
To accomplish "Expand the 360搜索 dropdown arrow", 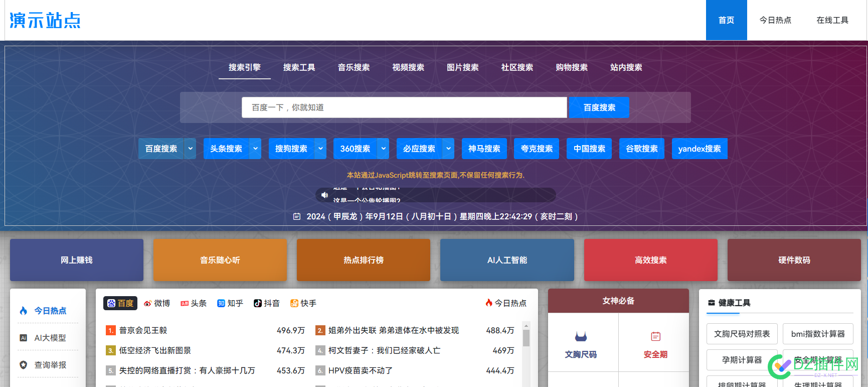I will (x=383, y=149).
